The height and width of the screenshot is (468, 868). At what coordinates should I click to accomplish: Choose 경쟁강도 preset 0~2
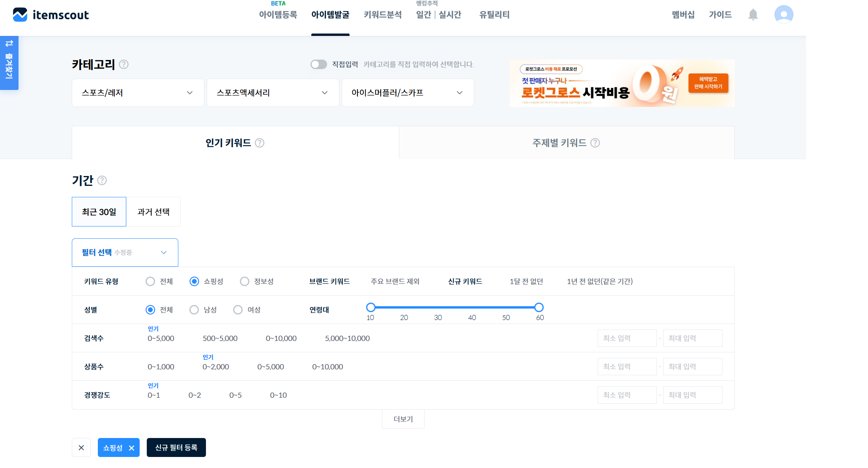click(195, 395)
